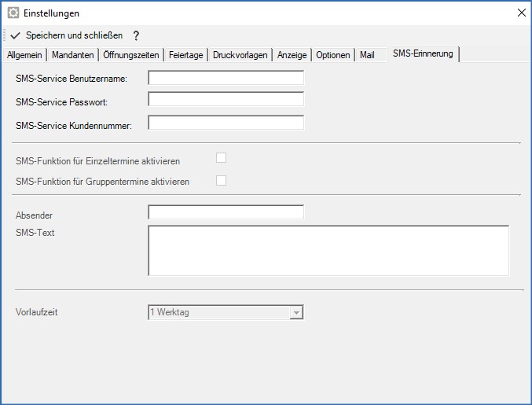Click the SMS-Service Benutzername field

point(226,78)
